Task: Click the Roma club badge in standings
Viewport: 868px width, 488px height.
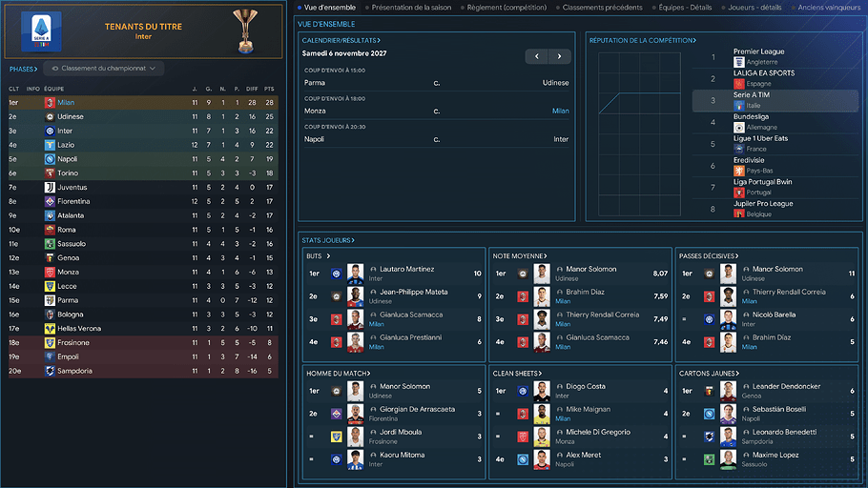Action: [50, 230]
